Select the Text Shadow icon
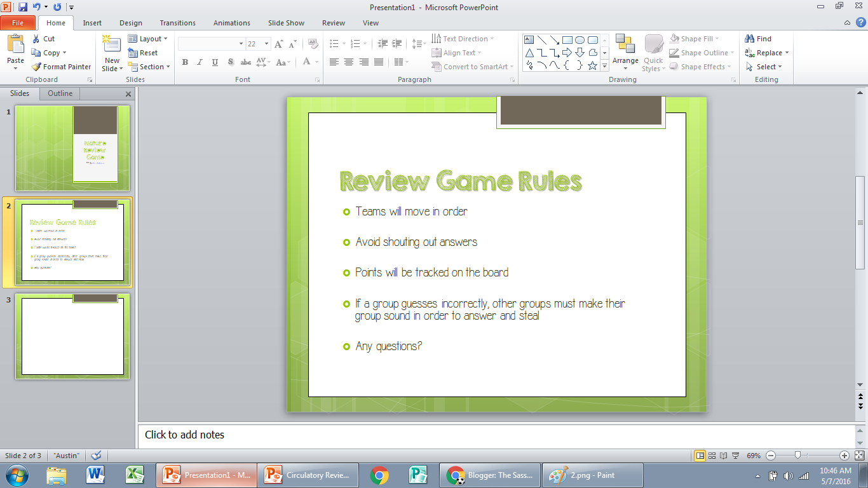 [x=230, y=62]
